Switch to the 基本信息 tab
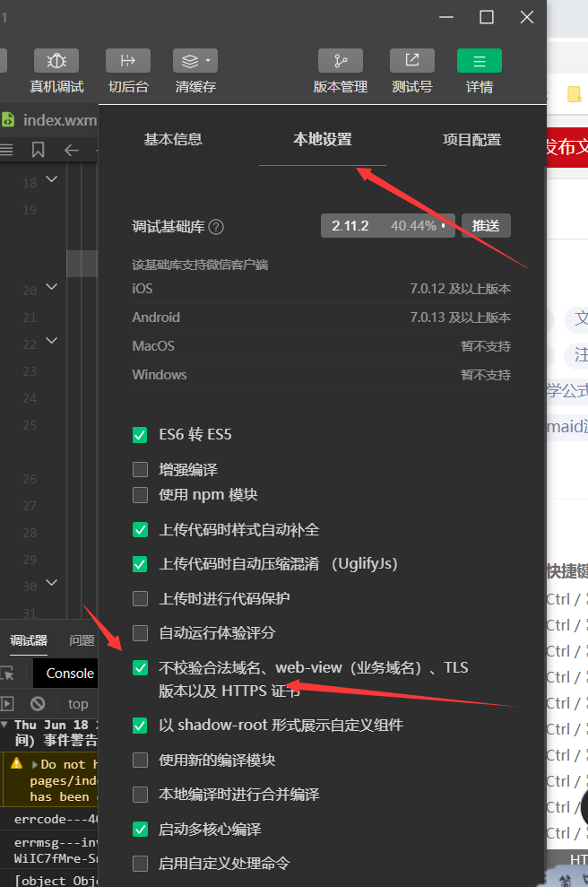Viewport: 588px width, 887px height. click(x=173, y=139)
